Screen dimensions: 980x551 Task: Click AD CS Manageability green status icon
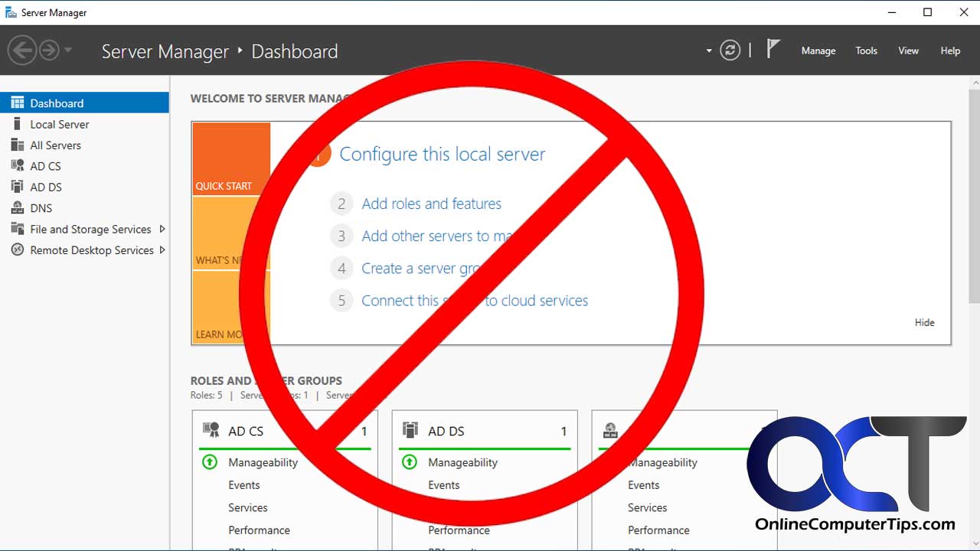[x=210, y=461]
